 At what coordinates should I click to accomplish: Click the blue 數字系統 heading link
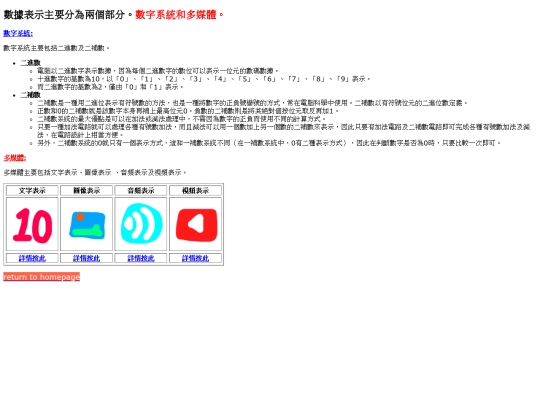click(x=18, y=33)
